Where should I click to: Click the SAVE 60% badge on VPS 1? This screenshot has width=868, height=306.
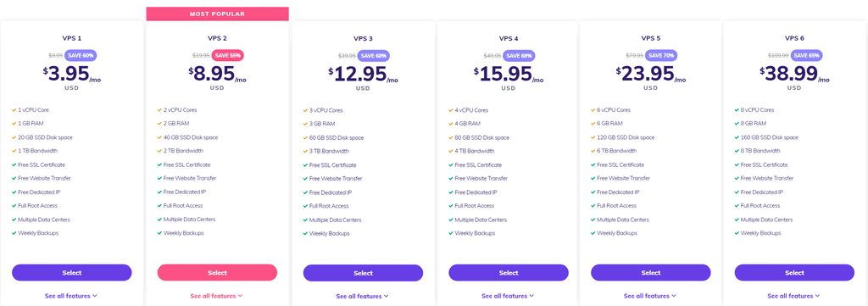coord(81,55)
